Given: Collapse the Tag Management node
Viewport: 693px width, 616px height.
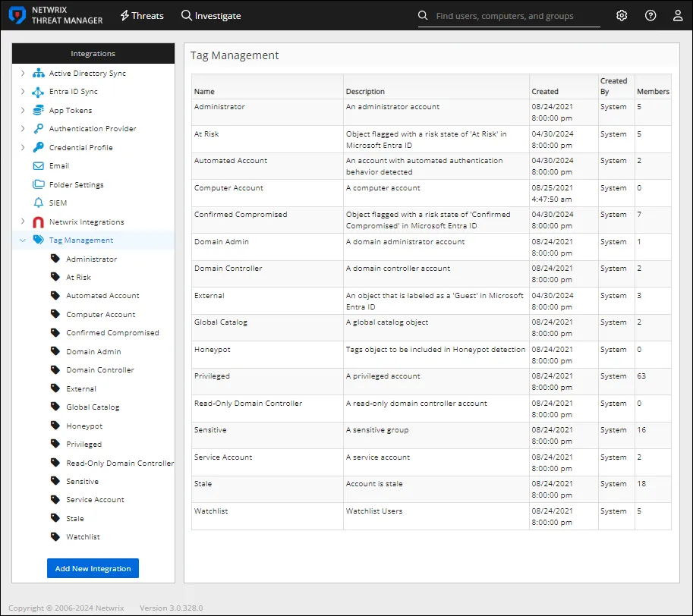Looking at the screenshot, I should pos(23,240).
